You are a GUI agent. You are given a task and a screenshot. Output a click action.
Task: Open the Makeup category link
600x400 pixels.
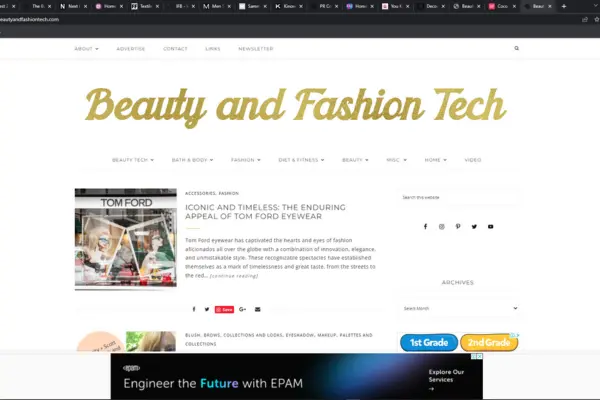point(326,335)
